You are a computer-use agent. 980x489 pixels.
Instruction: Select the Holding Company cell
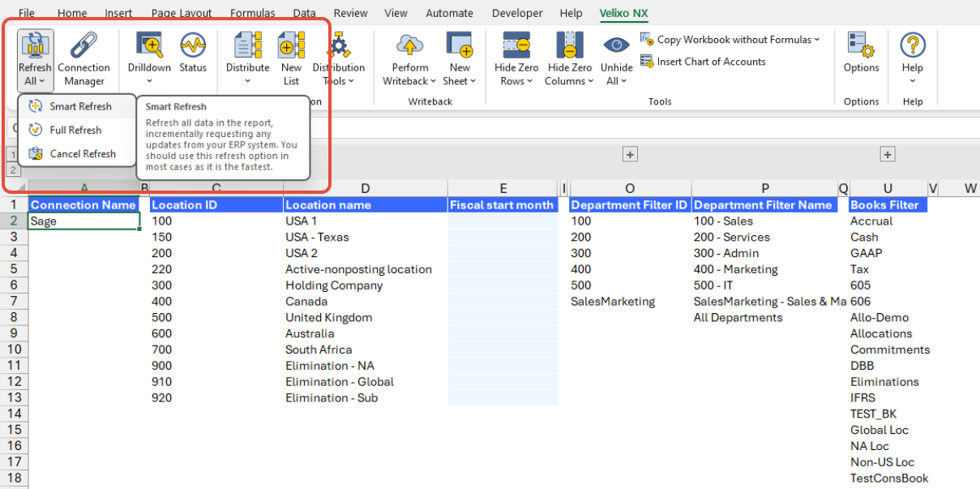(365, 285)
